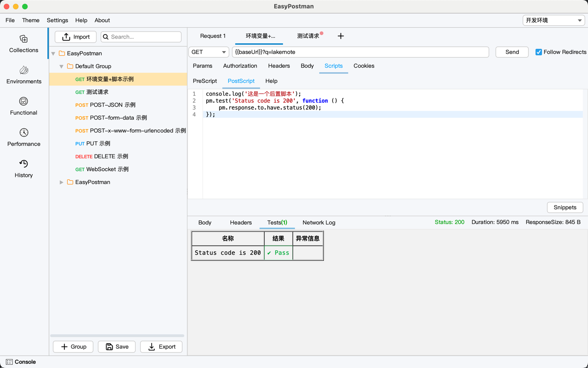
Task: Open the scripts Help tab
Action: (271, 81)
